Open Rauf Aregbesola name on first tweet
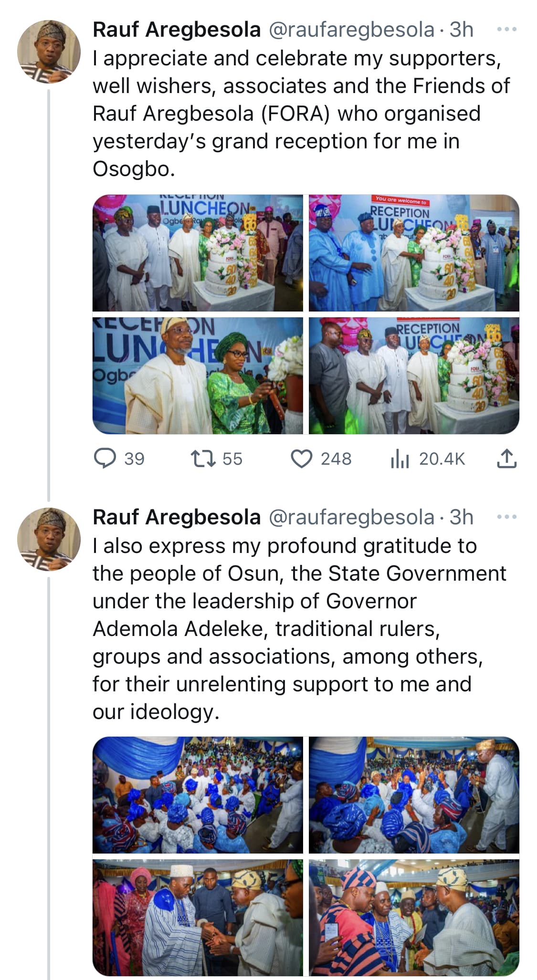Viewport: 537px width, 980px height. pyautogui.click(x=177, y=30)
